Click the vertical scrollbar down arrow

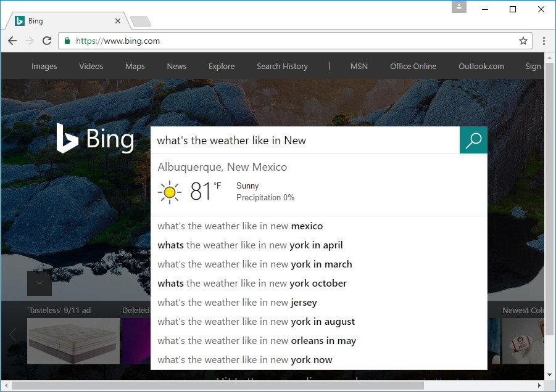[550, 375]
